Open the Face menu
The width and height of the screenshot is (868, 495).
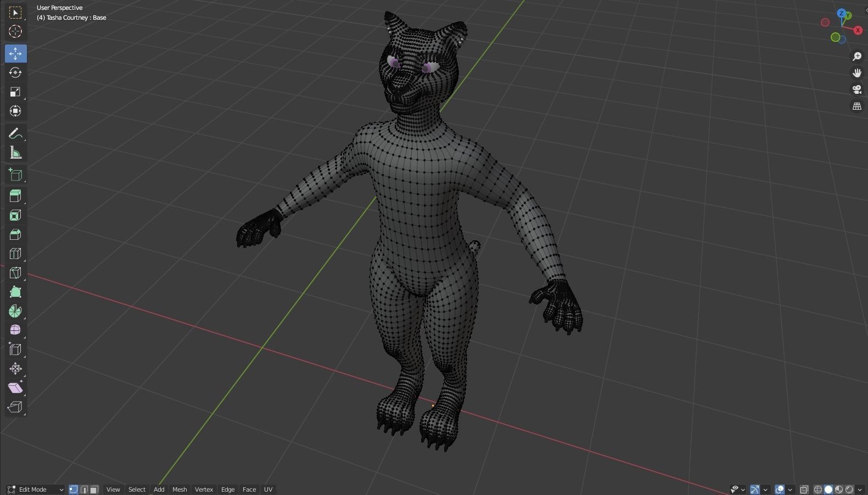[x=249, y=490]
